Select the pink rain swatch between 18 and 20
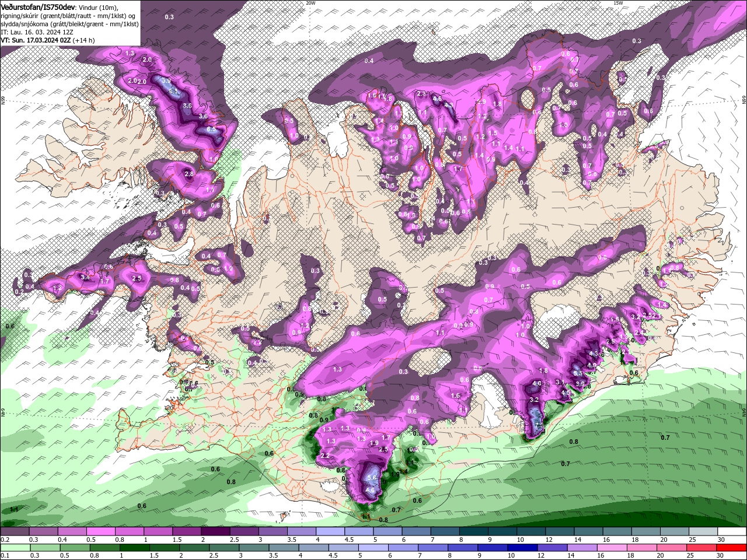This screenshot has width=747, height=560. 642,548
